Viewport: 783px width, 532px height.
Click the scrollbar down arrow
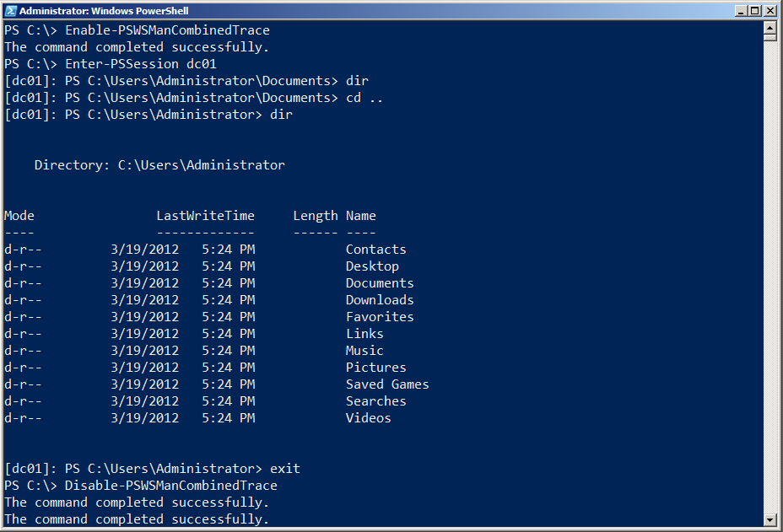click(769, 519)
